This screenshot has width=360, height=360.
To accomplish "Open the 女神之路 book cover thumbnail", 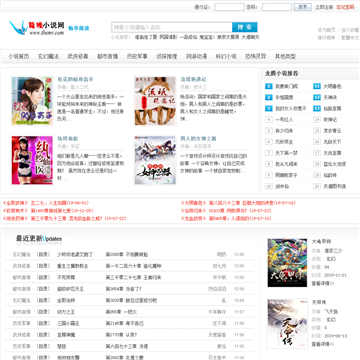I will [x=155, y=160].
